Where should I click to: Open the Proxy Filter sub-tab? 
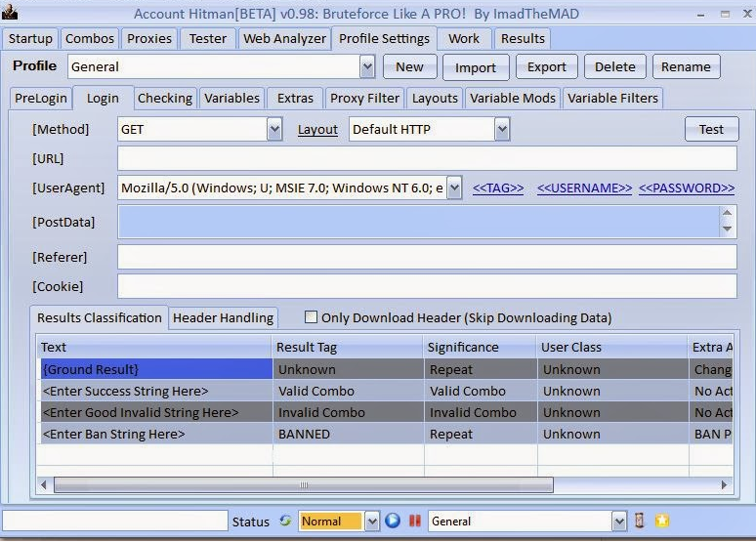click(364, 99)
